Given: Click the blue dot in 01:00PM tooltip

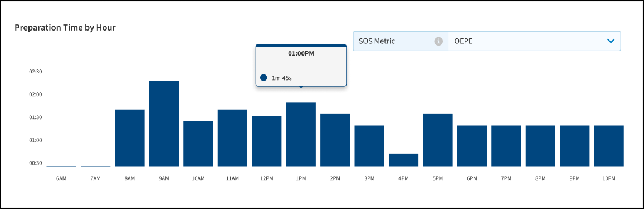Looking at the screenshot, I should [x=264, y=78].
